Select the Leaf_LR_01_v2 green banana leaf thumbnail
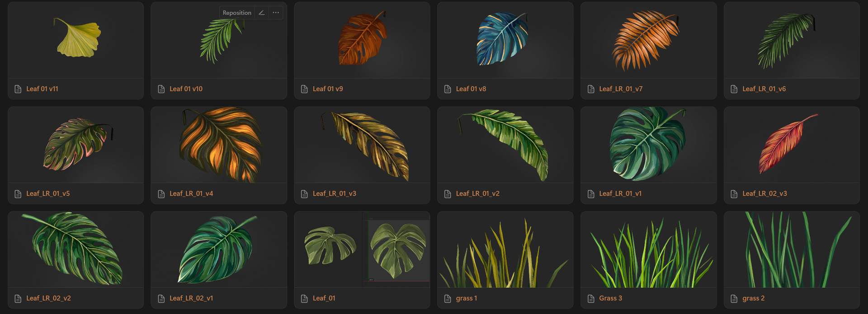This screenshot has width=868, height=314. click(505, 145)
